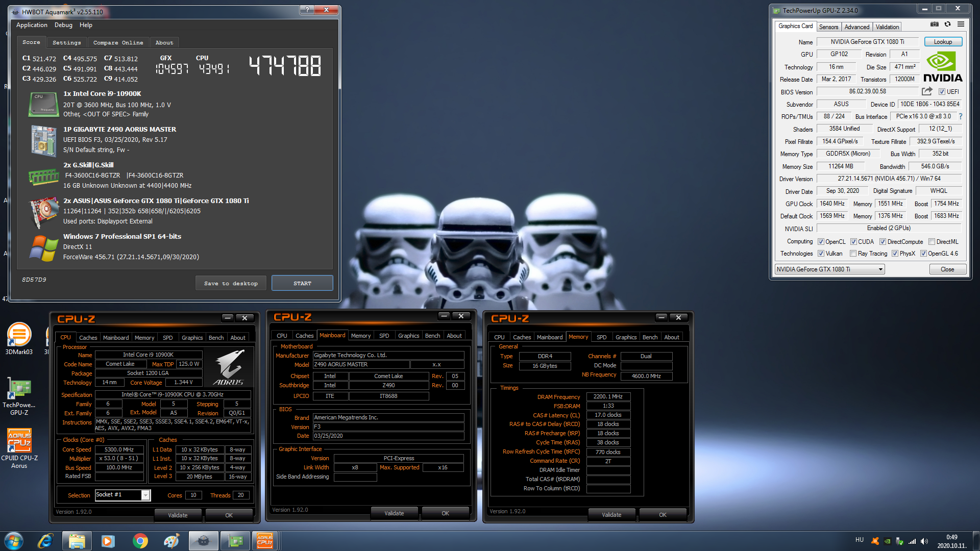Open CPUID CPU-Z Aorus desktop shortcut
Image resolution: width=980 pixels, height=551 pixels.
pos(19,449)
